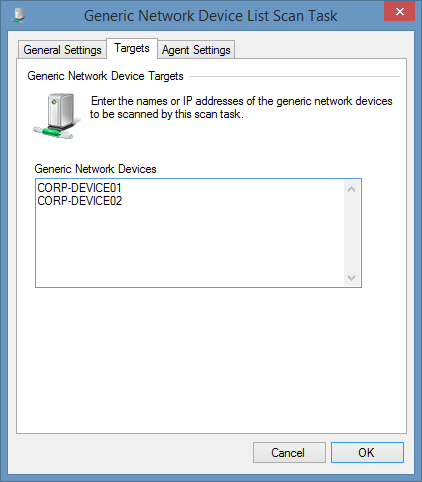Click the title bar application icon

pos(18,15)
